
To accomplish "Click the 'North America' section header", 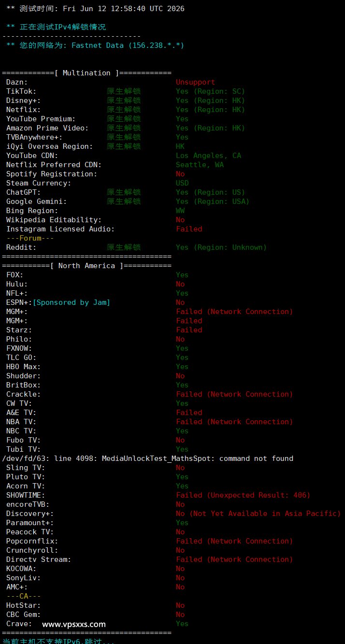I will 86,266.
